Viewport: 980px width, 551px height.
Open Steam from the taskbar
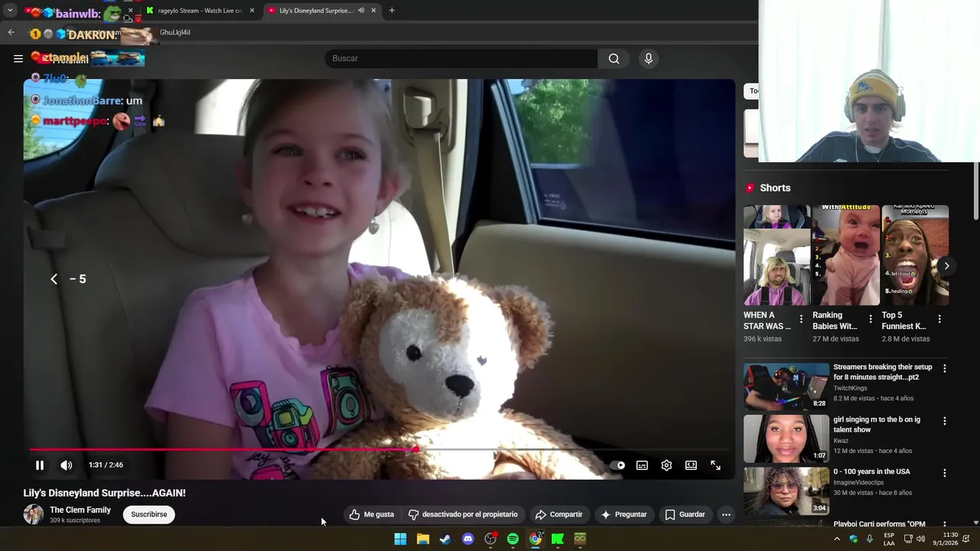(445, 539)
